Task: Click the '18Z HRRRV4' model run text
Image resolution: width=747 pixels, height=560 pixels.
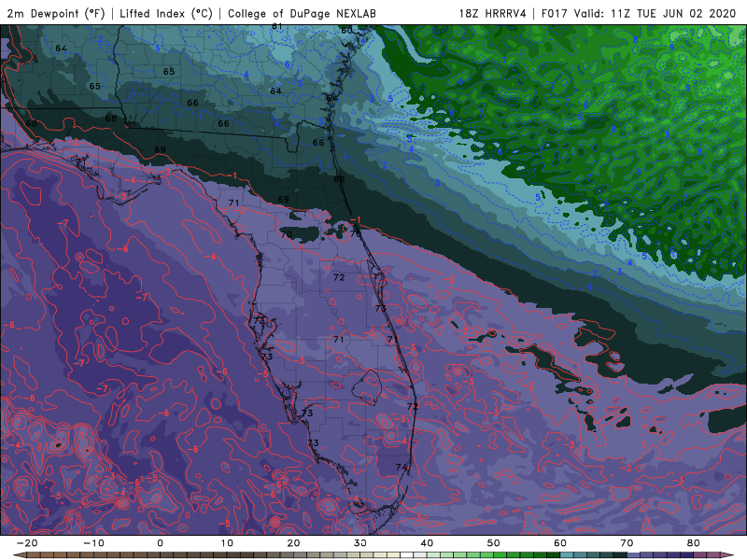Action: pos(493,14)
